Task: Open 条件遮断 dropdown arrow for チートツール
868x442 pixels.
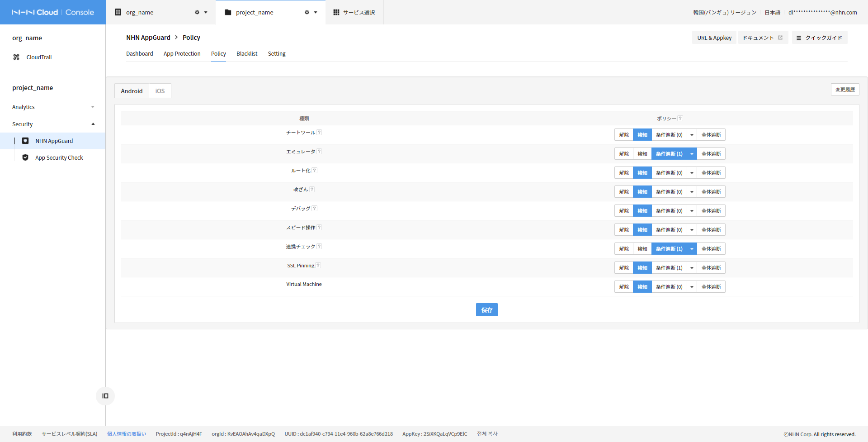Action: (x=692, y=135)
